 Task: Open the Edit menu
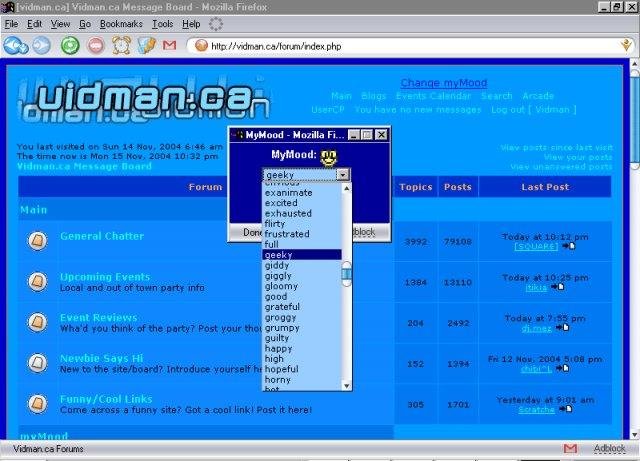pyautogui.click(x=35, y=24)
